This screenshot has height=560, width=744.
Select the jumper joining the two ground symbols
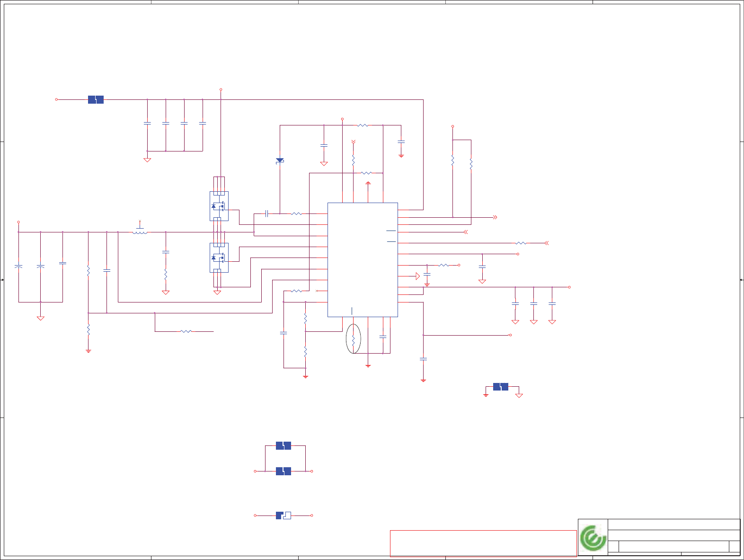501,387
